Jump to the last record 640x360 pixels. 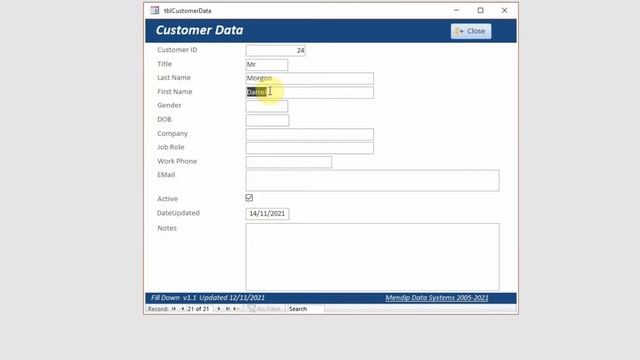[227, 309]
